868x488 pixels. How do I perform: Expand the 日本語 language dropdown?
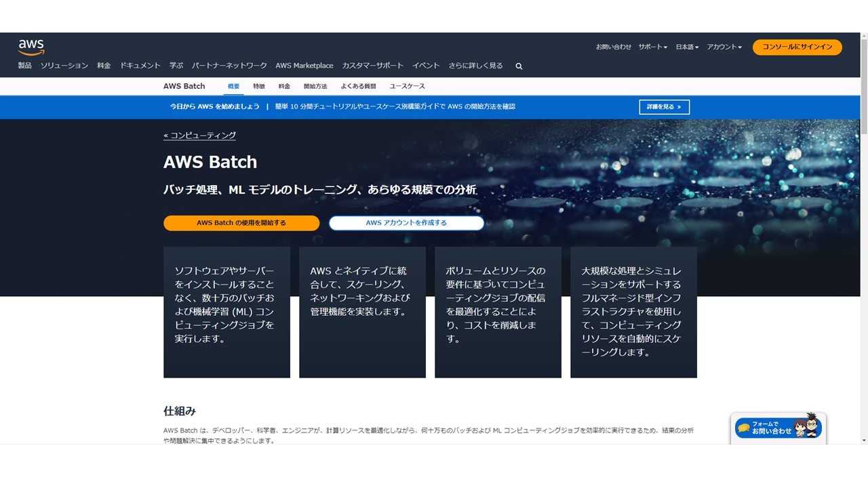tap(687, 47)
